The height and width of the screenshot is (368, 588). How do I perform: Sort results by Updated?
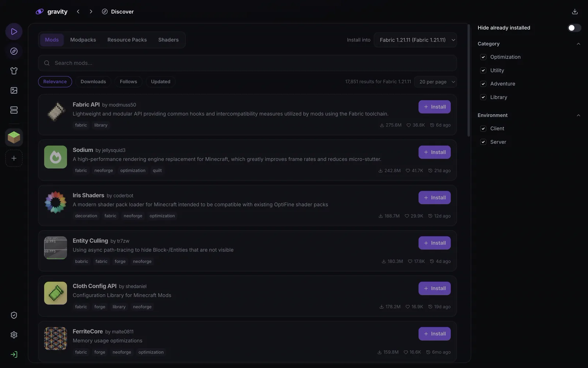[161, 82]
